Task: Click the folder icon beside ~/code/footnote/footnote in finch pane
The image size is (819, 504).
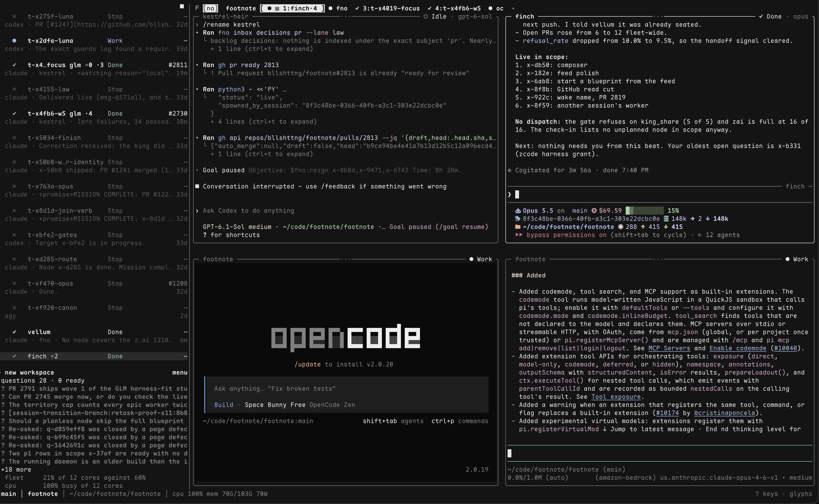Action: pyautogui.click(x=518, y=227)
